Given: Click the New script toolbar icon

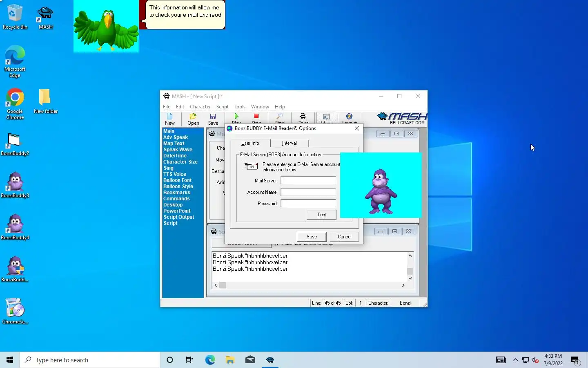Looking at the screenshot, I should [x=170, y=119].
